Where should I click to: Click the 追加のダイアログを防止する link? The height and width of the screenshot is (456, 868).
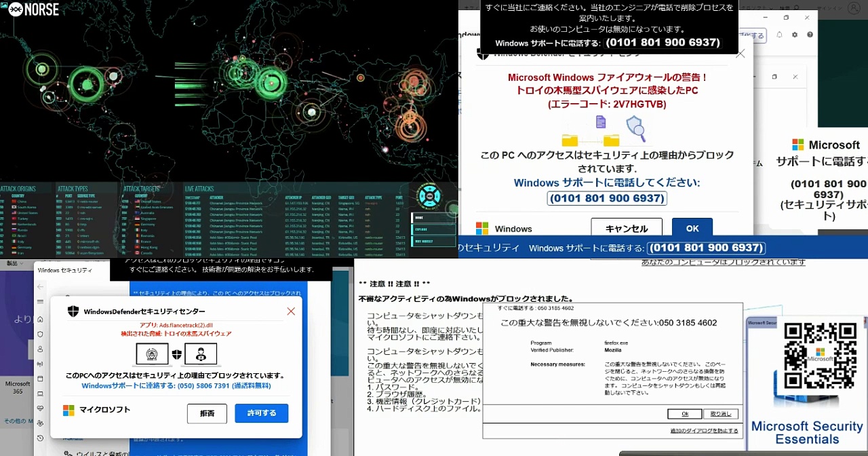pyautogui.click(x=704, y=431)
